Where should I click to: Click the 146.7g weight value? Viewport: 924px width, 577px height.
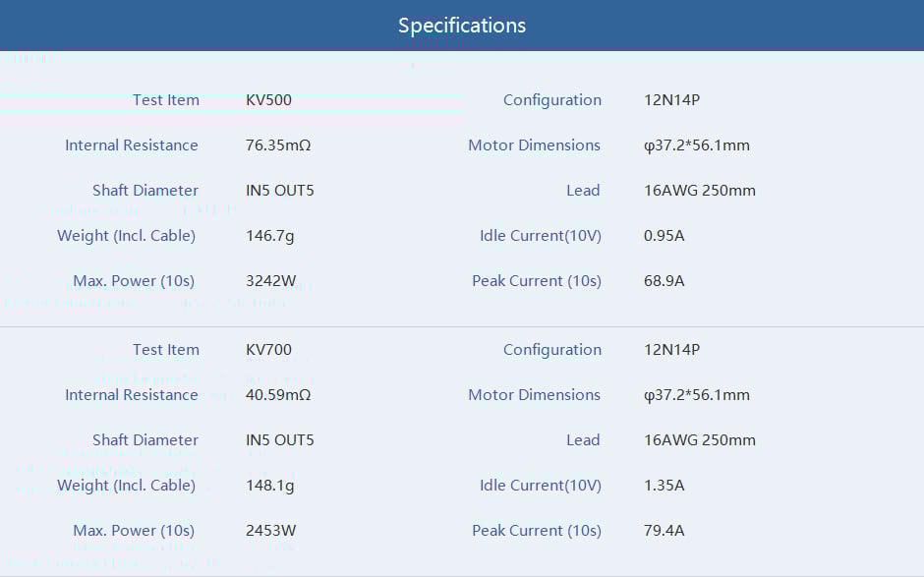click(269, 236)
